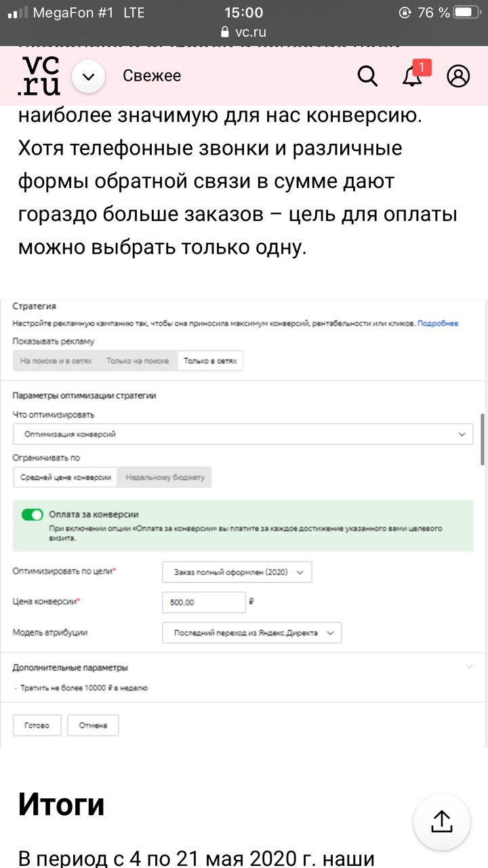Select «На поиске и в сетях» tab
The width and height of the screenshot is (488, 868).
(56, 361)
